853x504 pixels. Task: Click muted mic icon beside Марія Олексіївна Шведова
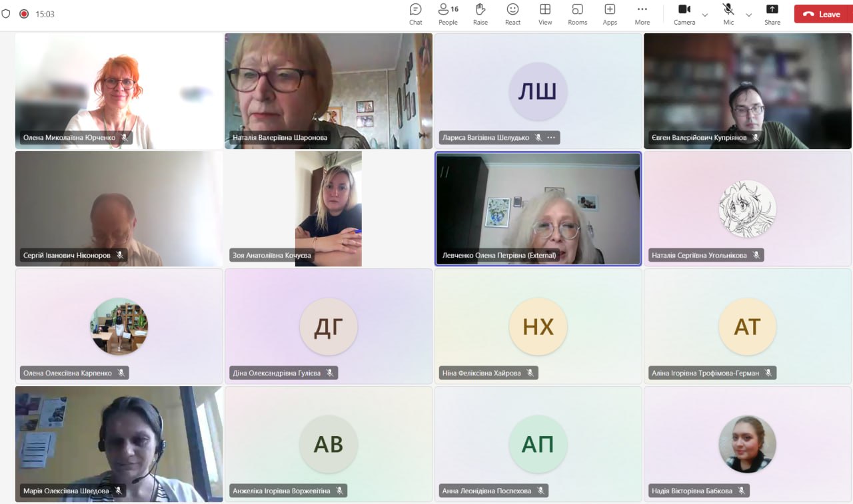click(x=118, y=491)
